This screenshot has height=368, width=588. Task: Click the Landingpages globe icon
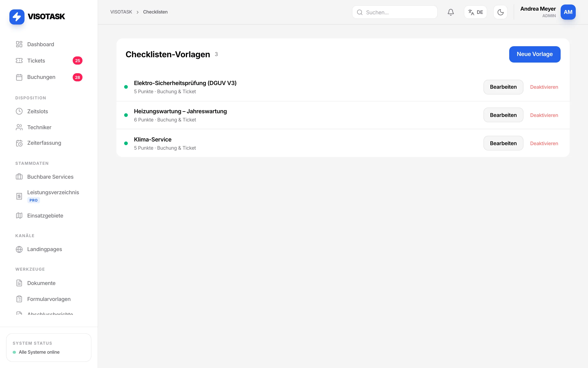(x=19, y=249)
